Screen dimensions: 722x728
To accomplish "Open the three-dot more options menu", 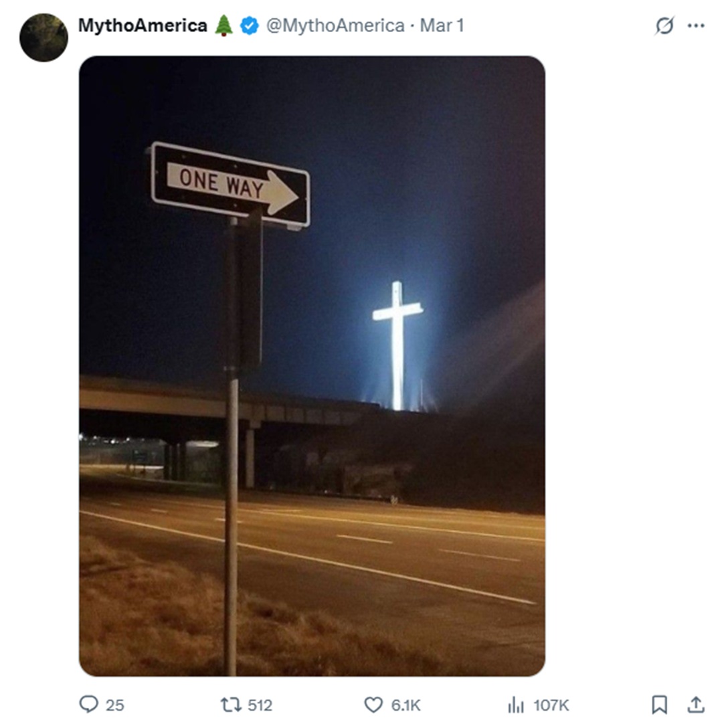I will 695,25.
